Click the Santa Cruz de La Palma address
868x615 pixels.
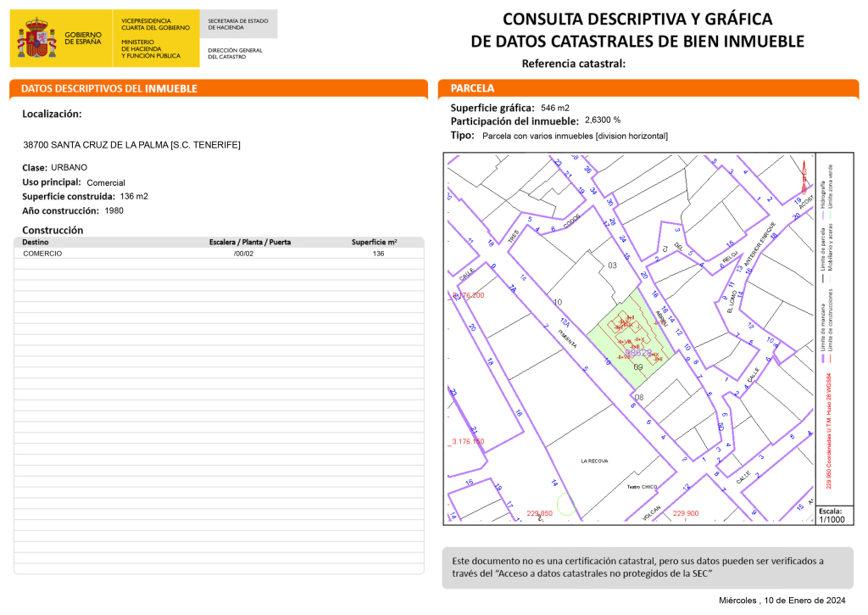(131, 145)
